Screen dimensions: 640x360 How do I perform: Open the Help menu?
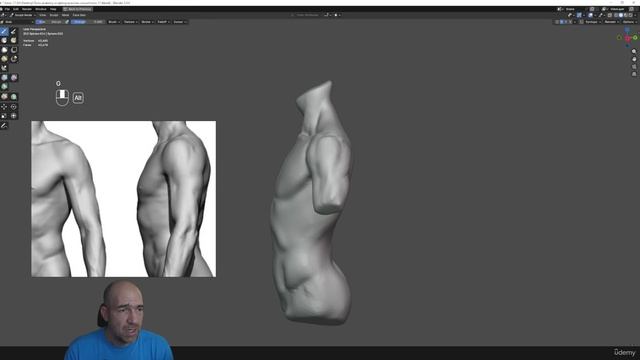pyautogui.click(x=53, y=9)
